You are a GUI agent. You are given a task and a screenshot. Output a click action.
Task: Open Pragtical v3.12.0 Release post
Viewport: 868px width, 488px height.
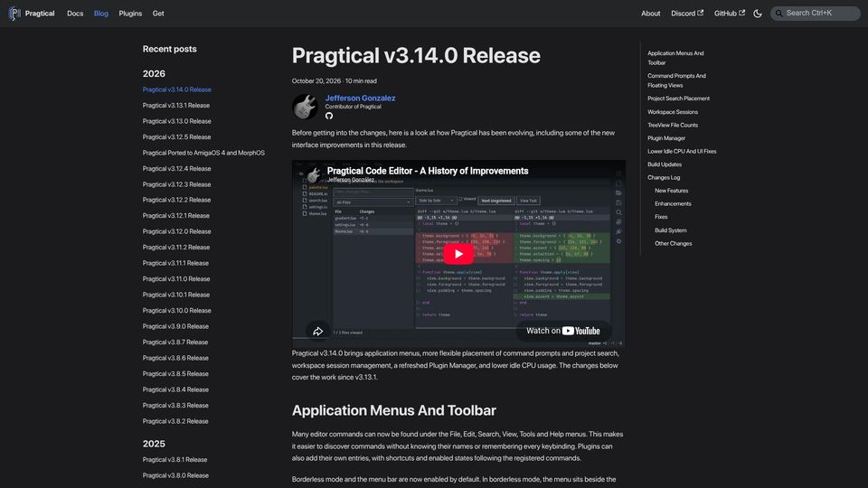tap(176, 231)
